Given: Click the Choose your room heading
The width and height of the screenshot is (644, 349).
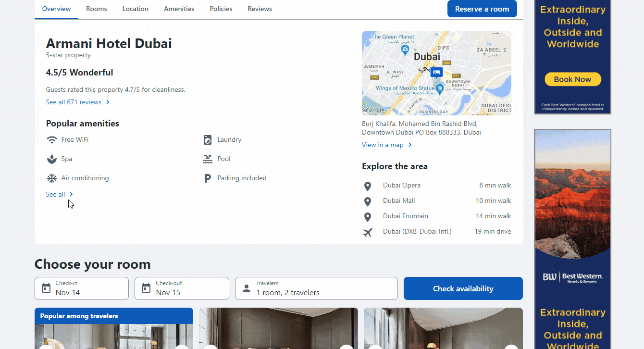Looking at the screenshot, I should (93, 264).
